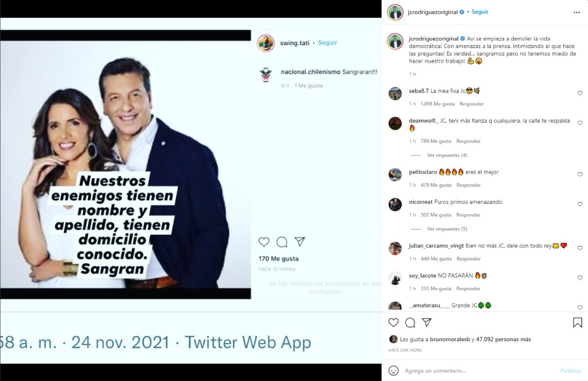Save post with the bookmark icon
This screenshot has width=588, height=381.
coord(577,323)
